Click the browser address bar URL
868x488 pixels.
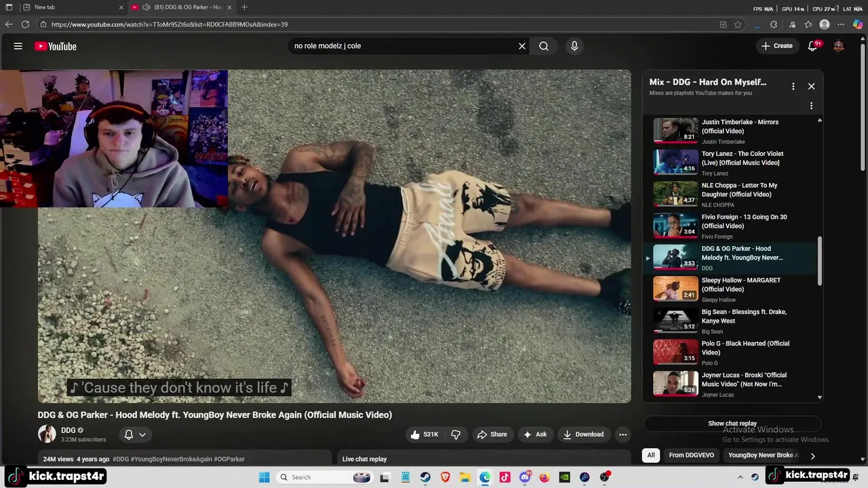click(x=170, y=24)
